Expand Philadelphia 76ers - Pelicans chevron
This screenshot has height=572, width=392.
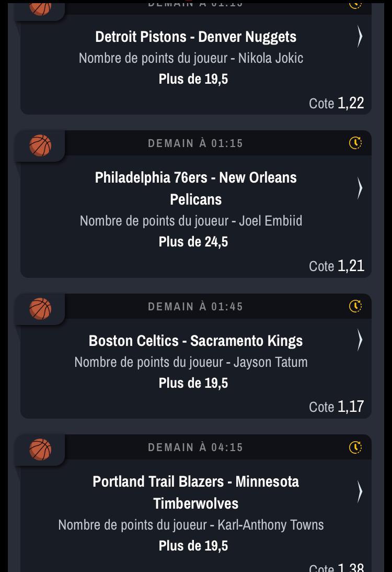pos(360,188)
